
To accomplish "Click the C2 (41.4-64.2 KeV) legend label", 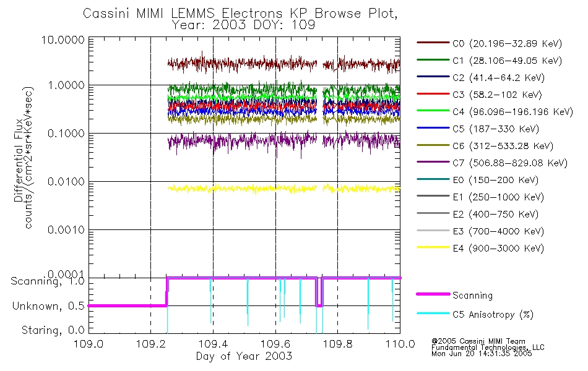I will [x=498, y=78].
